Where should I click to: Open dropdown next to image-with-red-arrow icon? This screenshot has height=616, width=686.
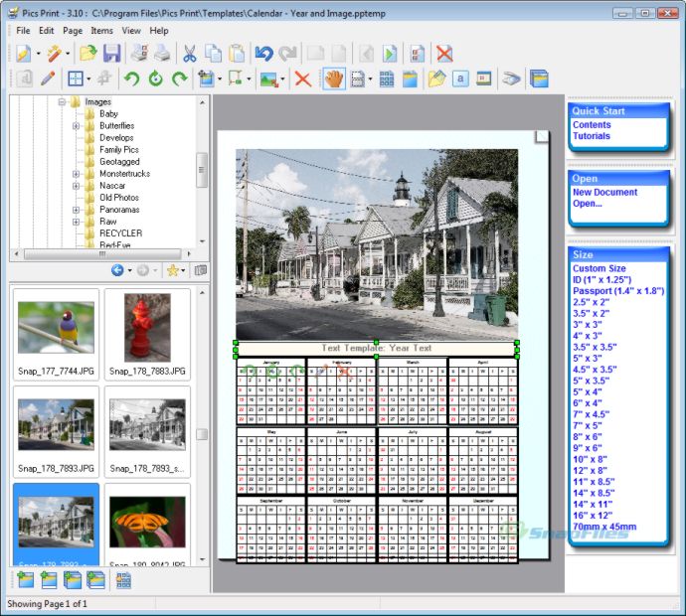pos(282,79)
